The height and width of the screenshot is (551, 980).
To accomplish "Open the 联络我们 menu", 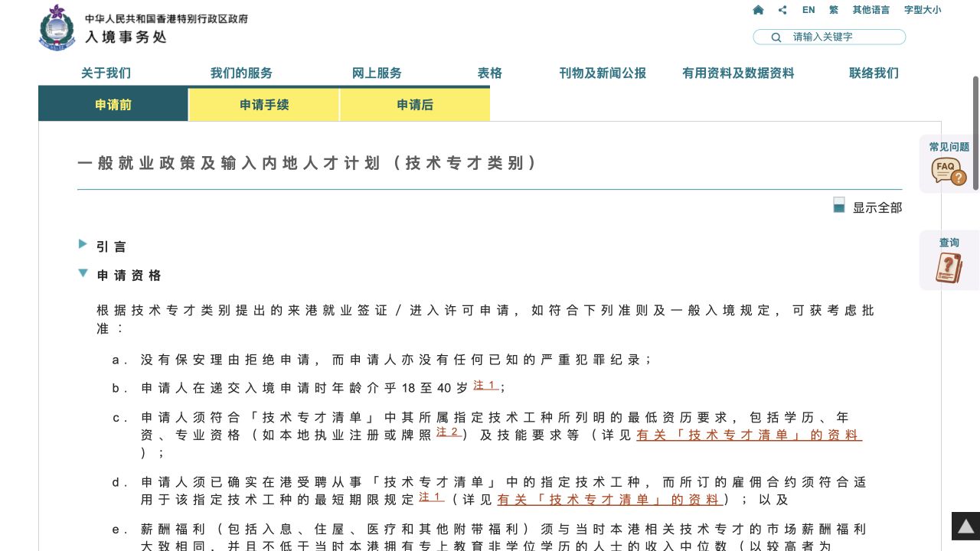I will [x=874, y=73].
